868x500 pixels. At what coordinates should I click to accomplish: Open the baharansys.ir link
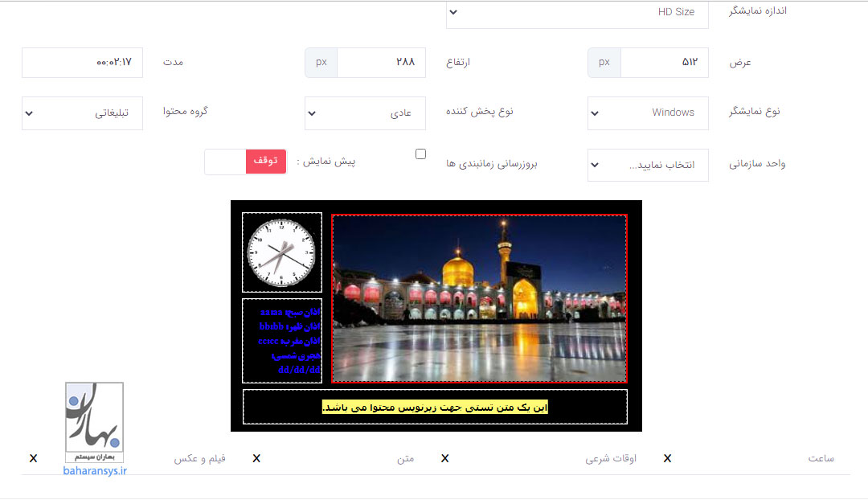click(x=95, y=471)
